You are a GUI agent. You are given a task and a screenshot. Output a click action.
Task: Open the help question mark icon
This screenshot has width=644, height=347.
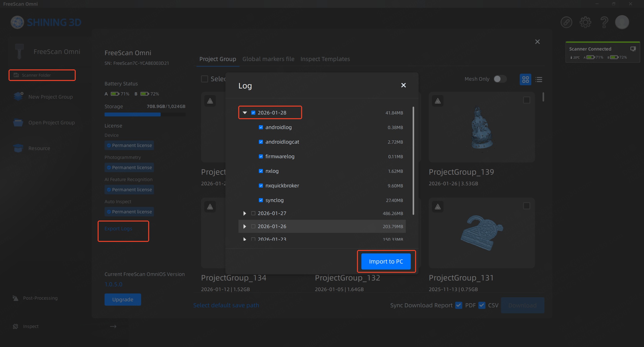pyautogui.click(x=604, y=22)
